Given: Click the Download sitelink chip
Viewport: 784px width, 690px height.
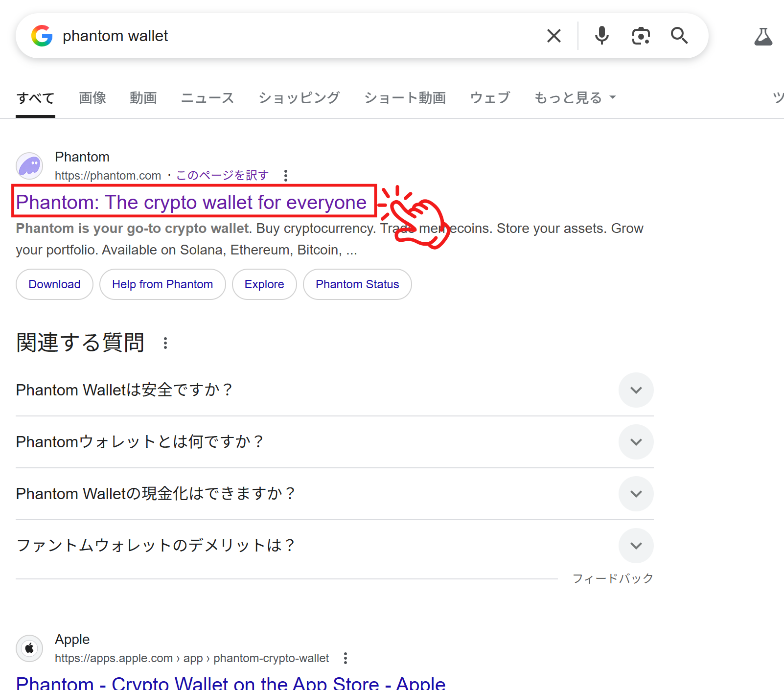Looking at the screenshot, I should coord(54,284).
